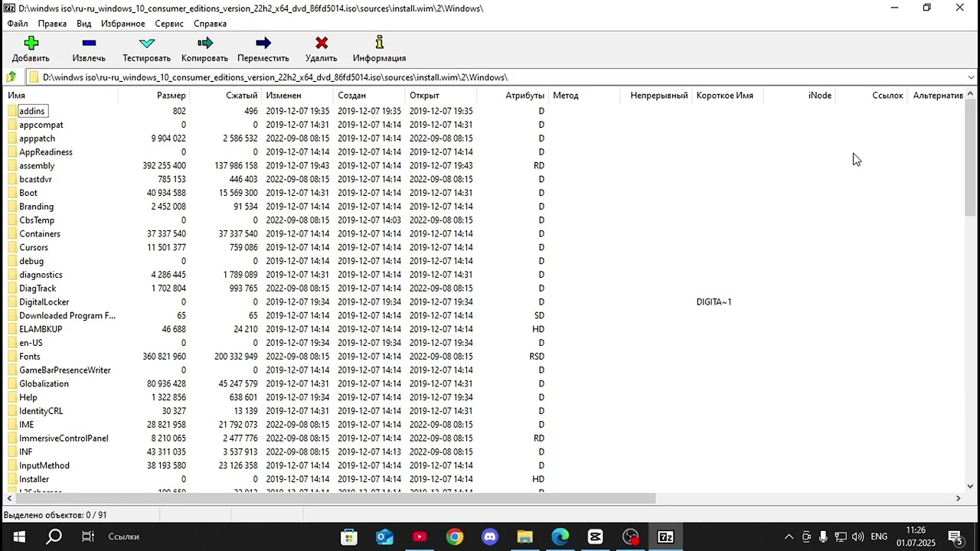The height and width of the screenshot is (551, 980).
Task: Sort by the Открыт column header
Action: (440, 96)
